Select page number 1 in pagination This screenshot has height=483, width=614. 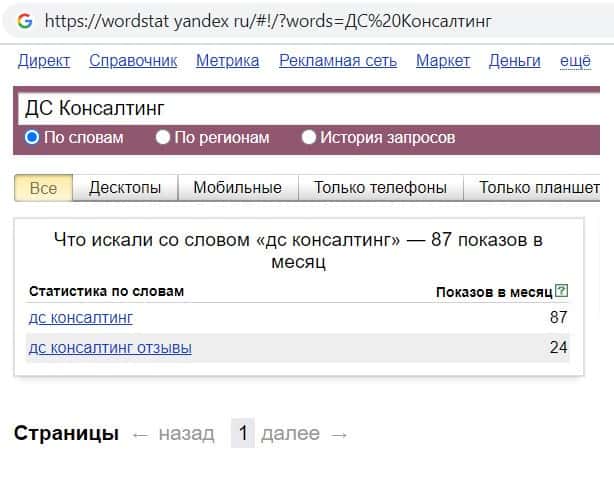click(x=243, y=433)
